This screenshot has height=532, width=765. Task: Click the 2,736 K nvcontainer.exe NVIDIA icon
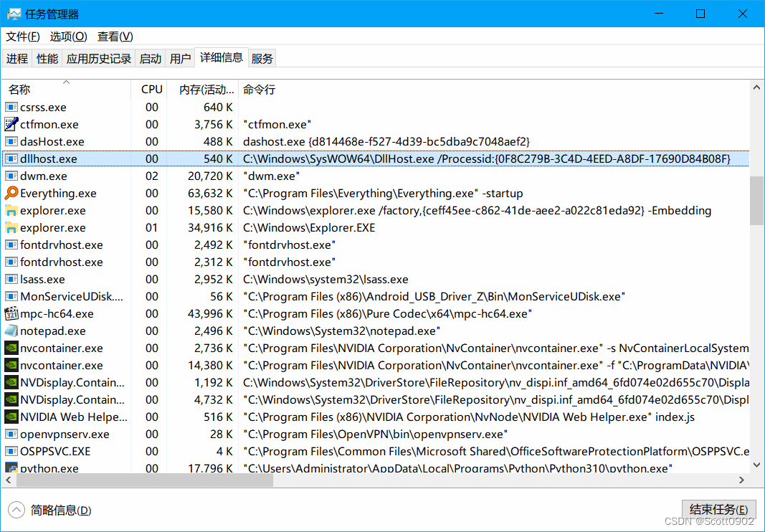click(x=11, y=348)
